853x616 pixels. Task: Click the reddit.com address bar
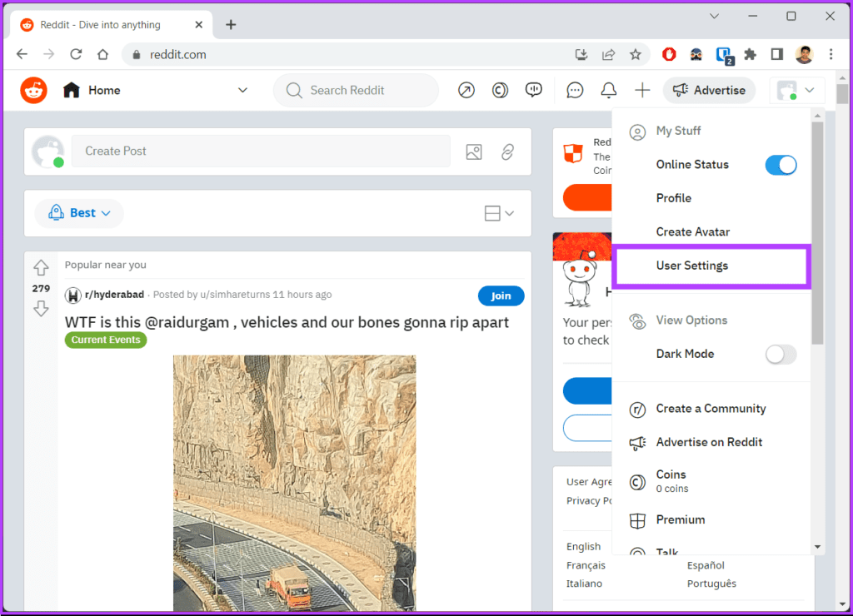tap(348, 54)
